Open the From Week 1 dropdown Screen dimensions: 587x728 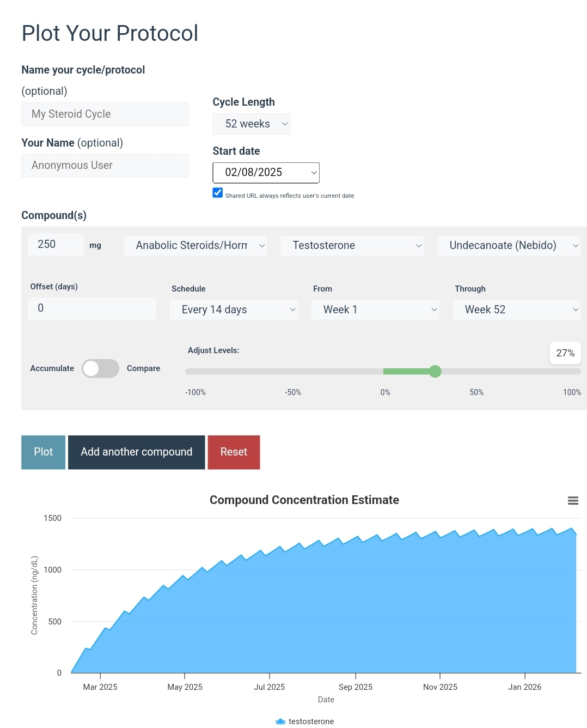[375, 310]
